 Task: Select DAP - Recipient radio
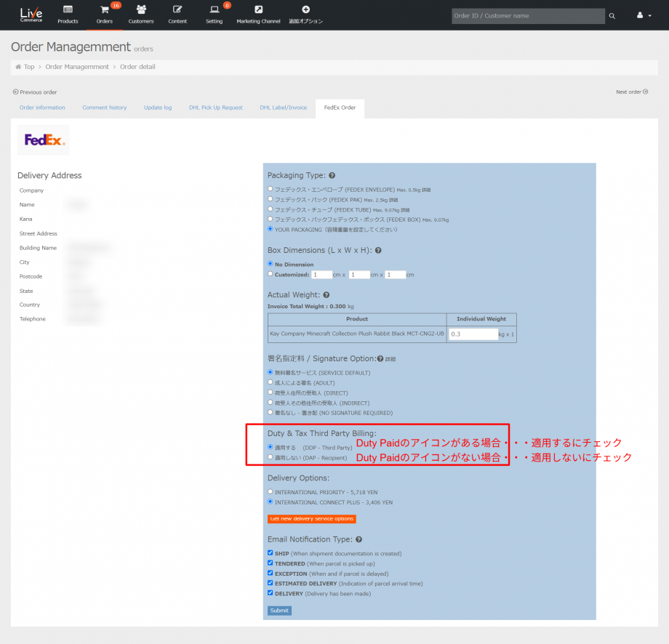click(270, 456)
